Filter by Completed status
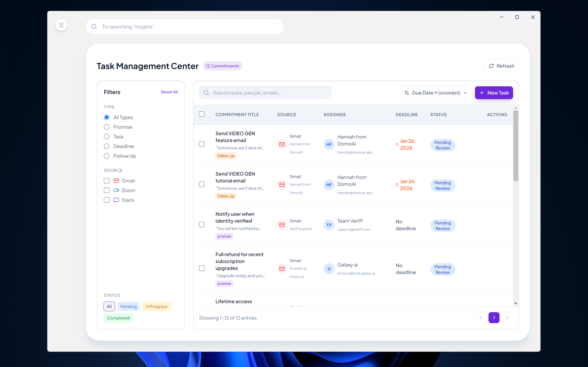The image size is (588, 367). pos(118,318)
